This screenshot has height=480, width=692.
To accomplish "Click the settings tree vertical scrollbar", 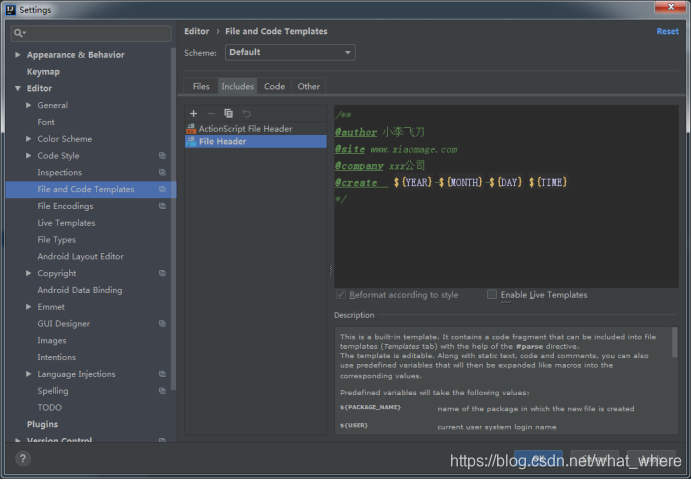I will click(x=173, y=219).
